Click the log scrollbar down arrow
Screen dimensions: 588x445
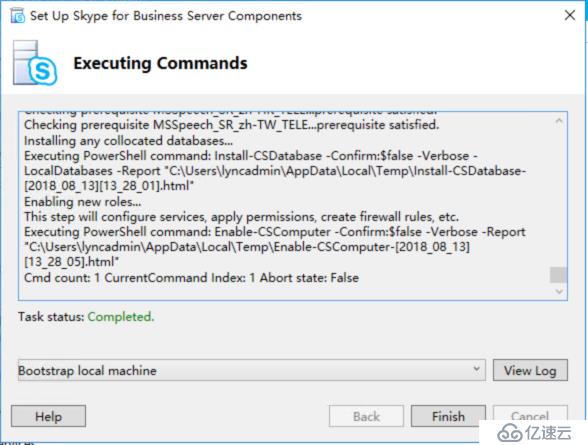(x=559, y=291)
